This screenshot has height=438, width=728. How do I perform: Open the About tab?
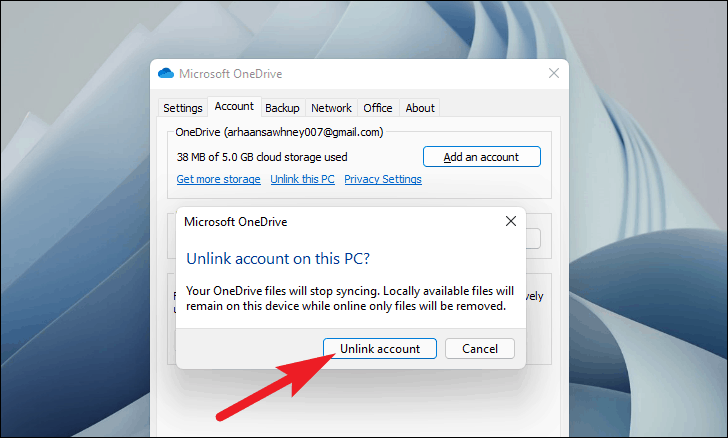(420, 108)
